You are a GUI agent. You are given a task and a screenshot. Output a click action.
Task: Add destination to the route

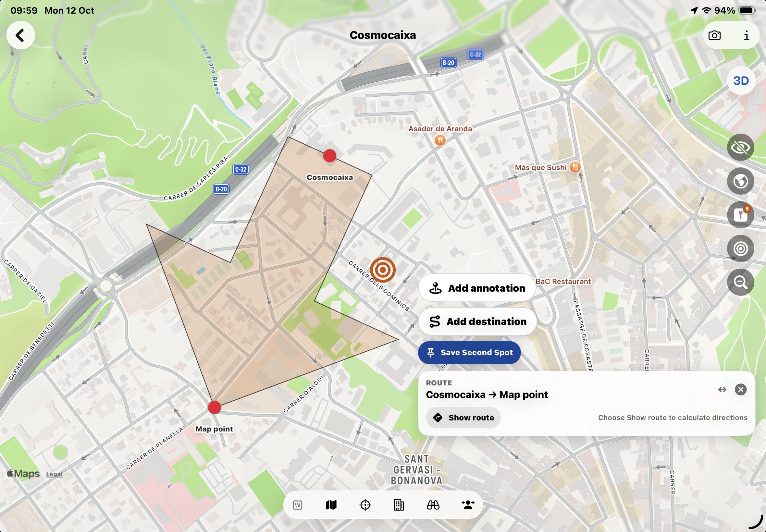pyautogui.click(x=477, y=322)
